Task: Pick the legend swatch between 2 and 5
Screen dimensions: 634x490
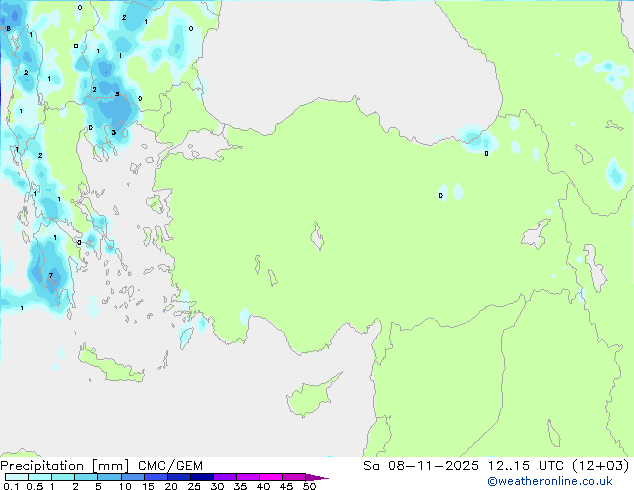Action: (86, 477)
